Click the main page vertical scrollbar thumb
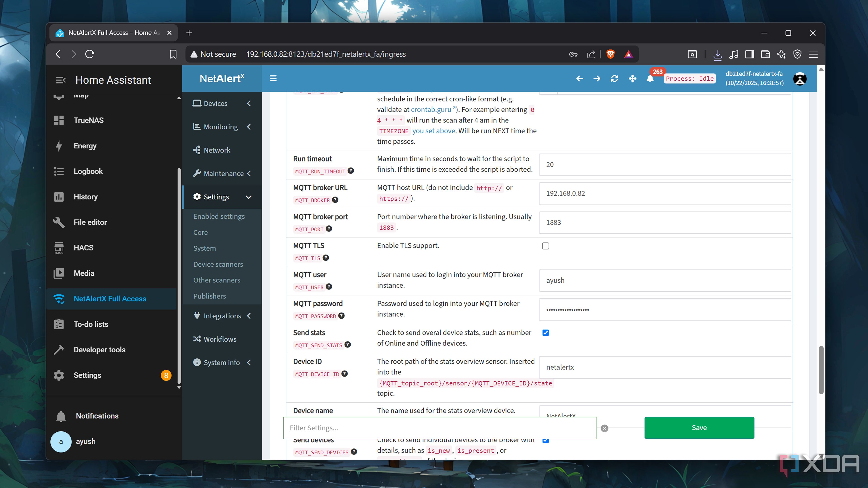 click(821, 370)
